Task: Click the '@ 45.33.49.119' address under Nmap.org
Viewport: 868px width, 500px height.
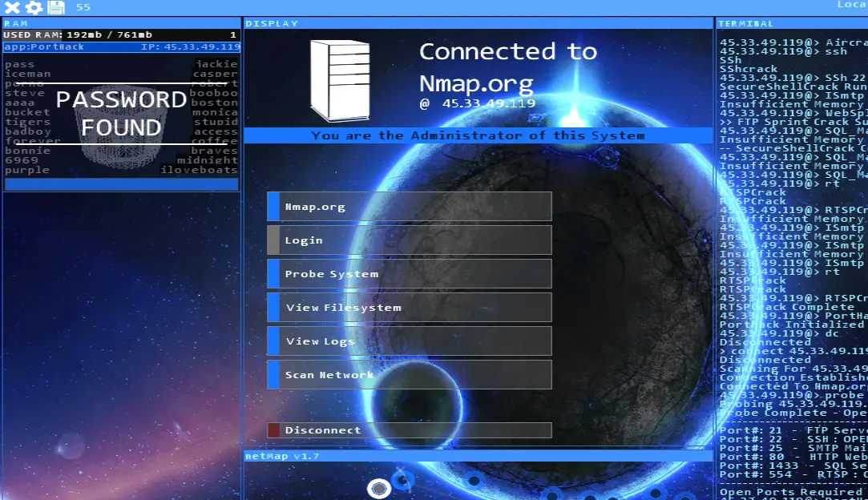Action: pos(478,103)
